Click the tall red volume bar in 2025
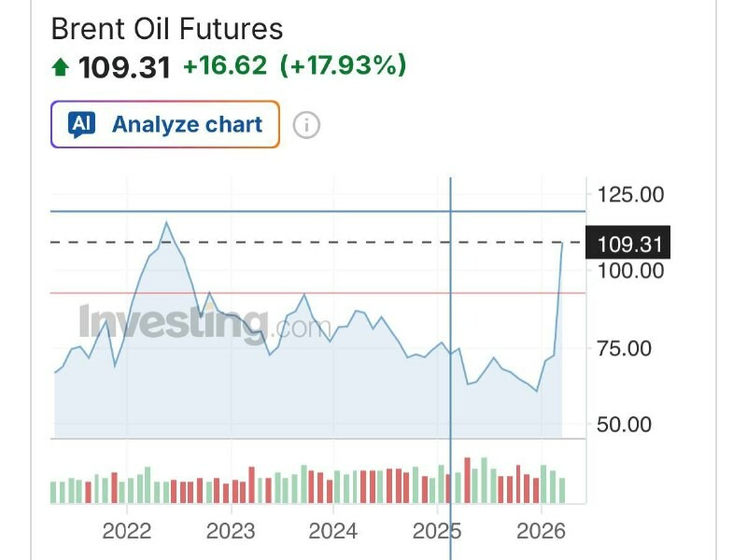The height and width of the screenshot is (560, 747). click(468, 481)
